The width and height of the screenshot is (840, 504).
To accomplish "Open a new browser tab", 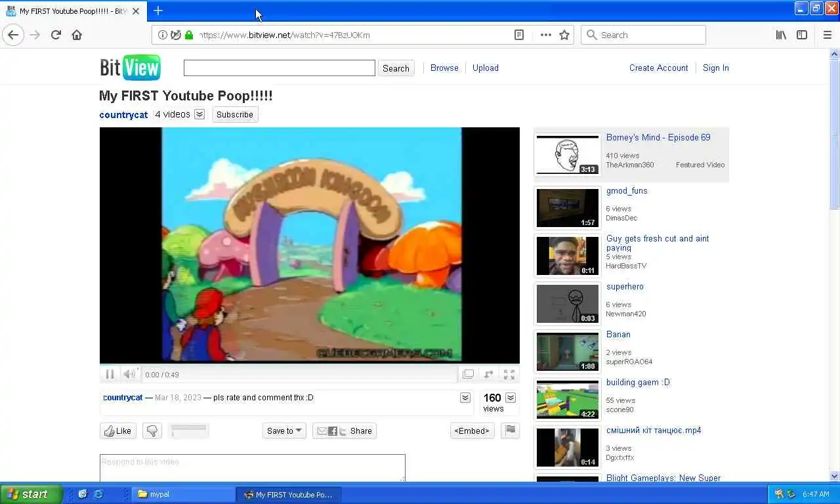I will point(158,10).
